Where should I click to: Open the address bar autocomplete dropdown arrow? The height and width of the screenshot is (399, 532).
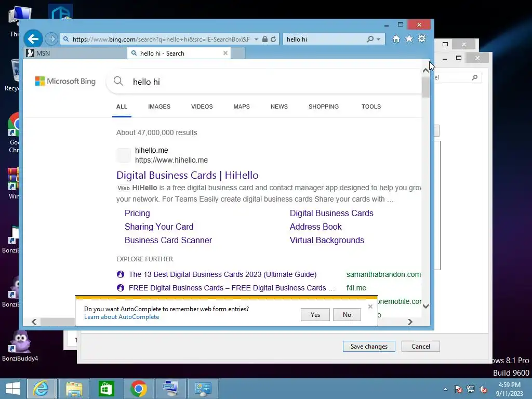tap(256, 39)
